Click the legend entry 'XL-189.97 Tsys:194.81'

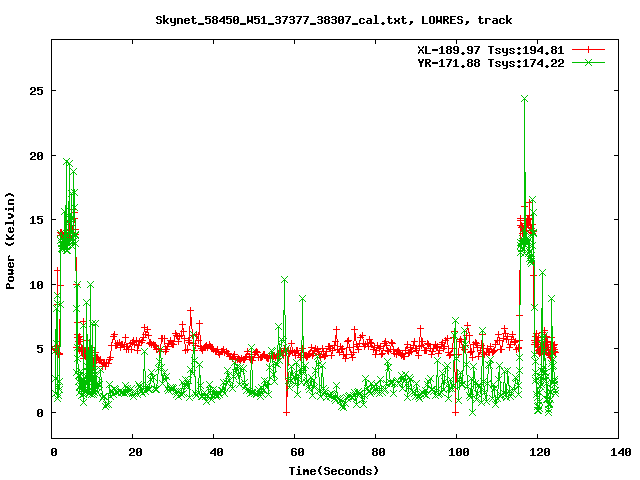coord(491,50)
